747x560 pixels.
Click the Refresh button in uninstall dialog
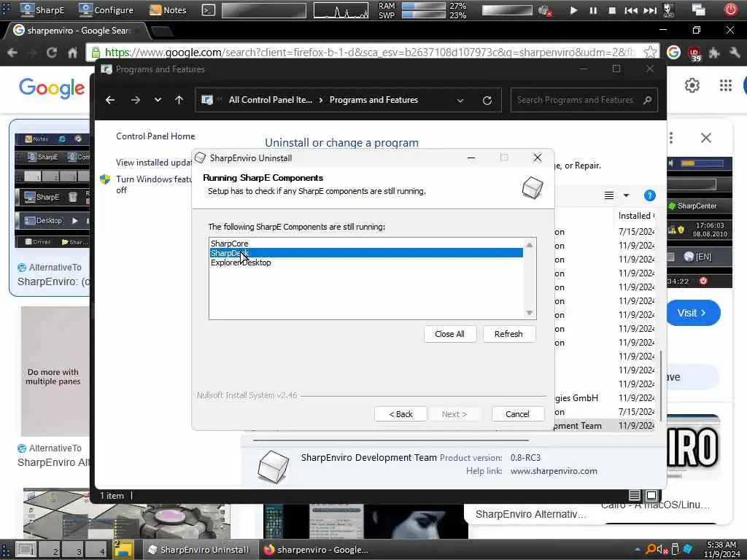click(x=508, y=334)
